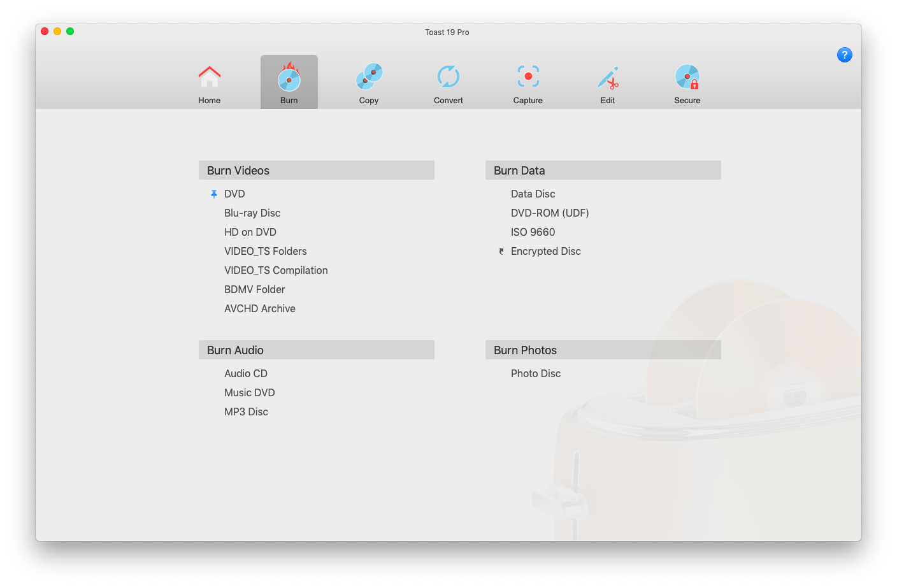Open Encrypted Disc project
Screen dimensions: 897x588
click(x=546, y=251)
